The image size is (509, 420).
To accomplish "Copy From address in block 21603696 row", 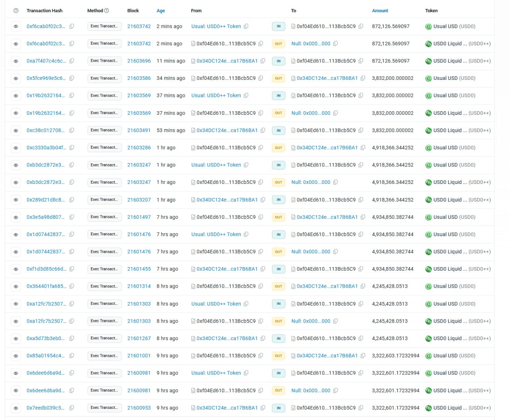I will click(263, 61).
